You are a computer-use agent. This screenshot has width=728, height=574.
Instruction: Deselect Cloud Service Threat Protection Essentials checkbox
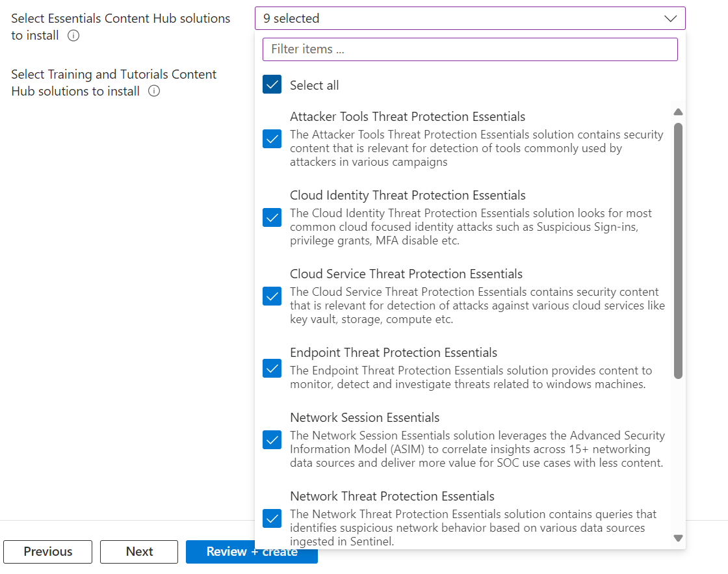pos(272,296)
